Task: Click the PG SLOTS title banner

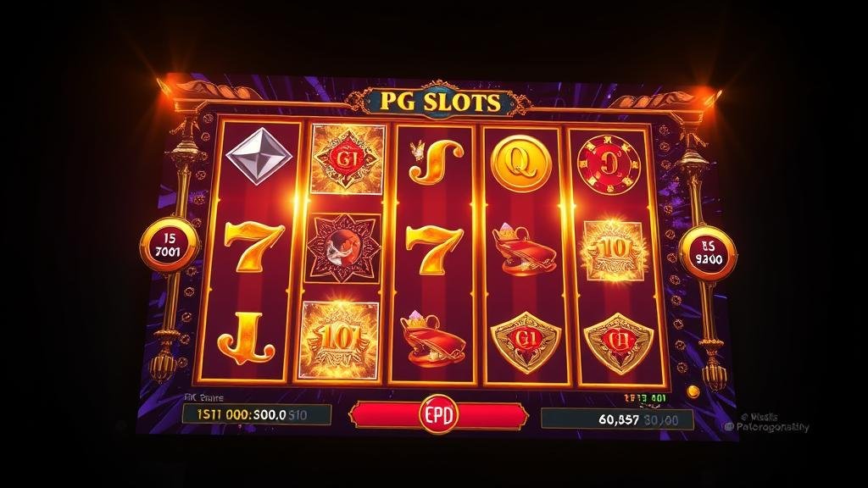Action: tap(438, 102)
